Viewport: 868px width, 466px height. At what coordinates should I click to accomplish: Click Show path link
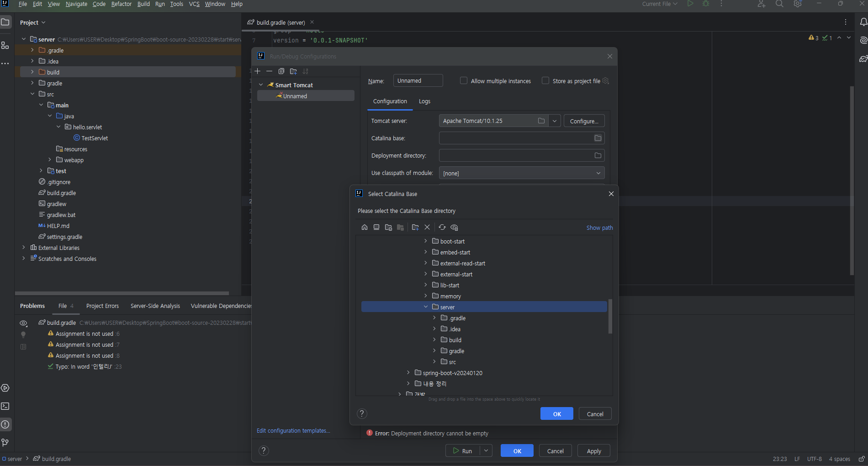pyautogui.click(x=599, y=228)
